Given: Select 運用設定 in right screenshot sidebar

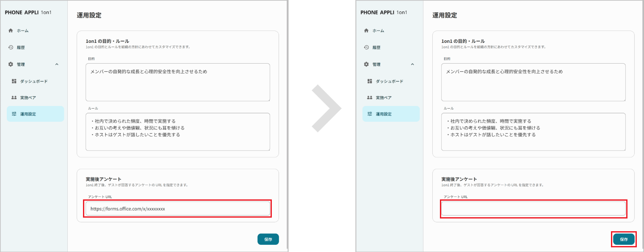Looking at the screenshot, I should pos(391,114).
